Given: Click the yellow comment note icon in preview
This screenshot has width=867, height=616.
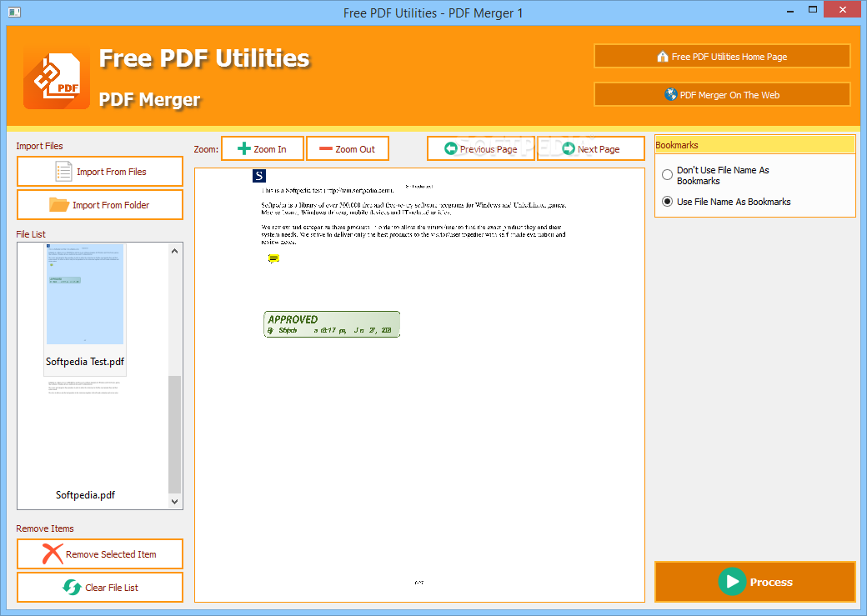Looking at the screenshot, I should [273, 258].
